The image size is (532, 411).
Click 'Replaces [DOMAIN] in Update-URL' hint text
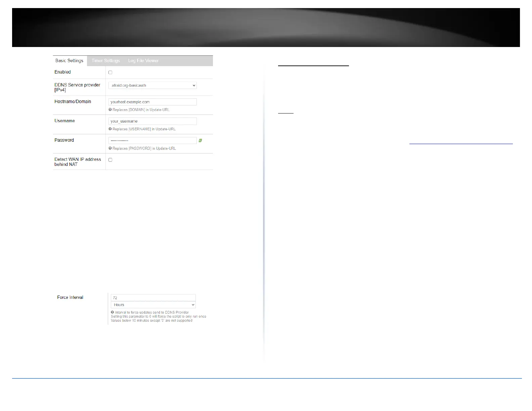pos(141,110)
